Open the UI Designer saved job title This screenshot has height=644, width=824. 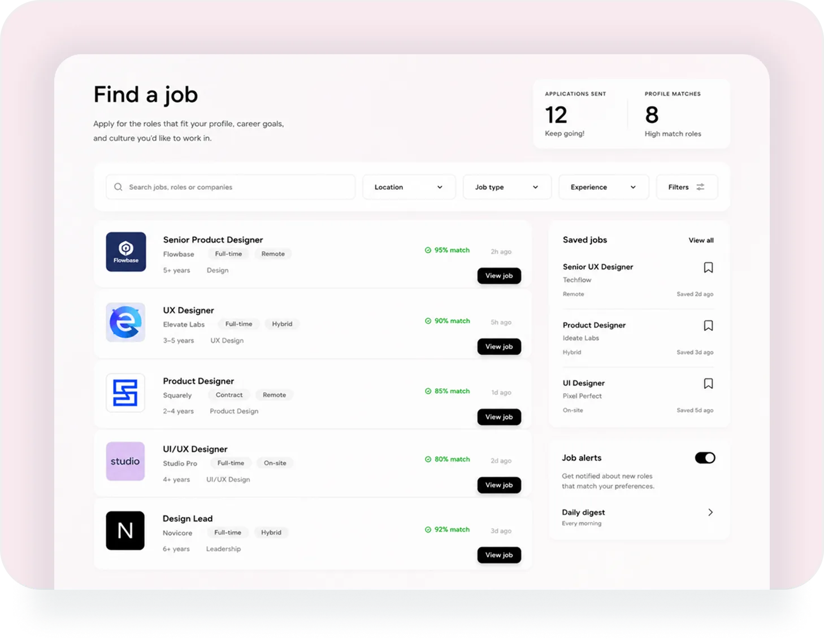click(x=584, y=383)
